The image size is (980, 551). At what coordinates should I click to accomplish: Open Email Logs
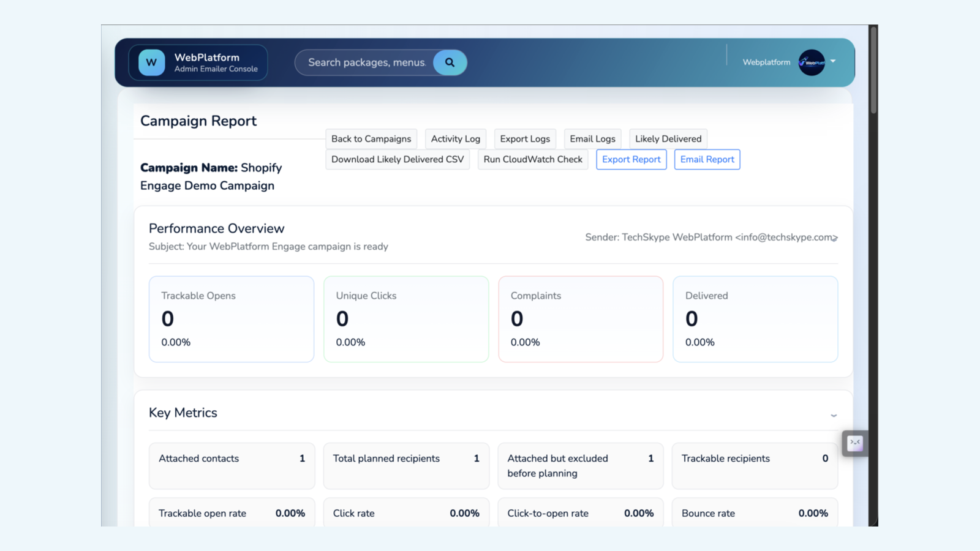pyautogui.click(x=592, y=139)
